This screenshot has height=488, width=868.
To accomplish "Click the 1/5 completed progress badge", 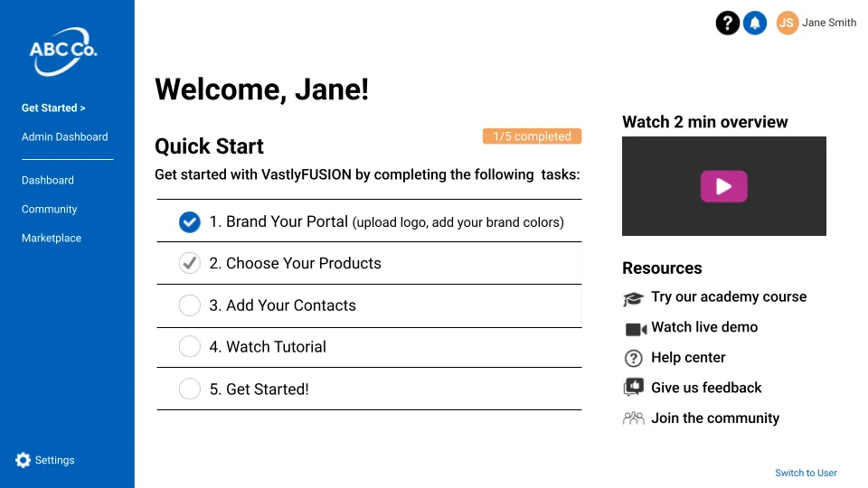I will tap(532, 136).
